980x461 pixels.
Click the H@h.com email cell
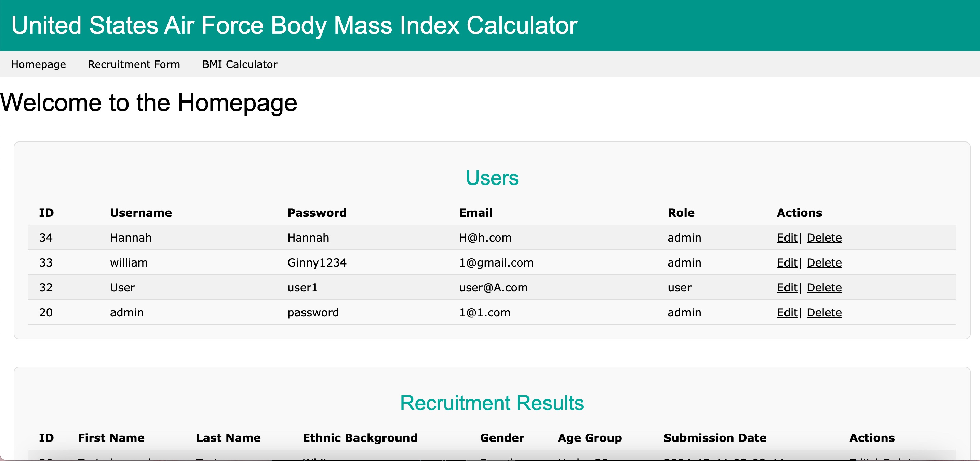point(485,238)
